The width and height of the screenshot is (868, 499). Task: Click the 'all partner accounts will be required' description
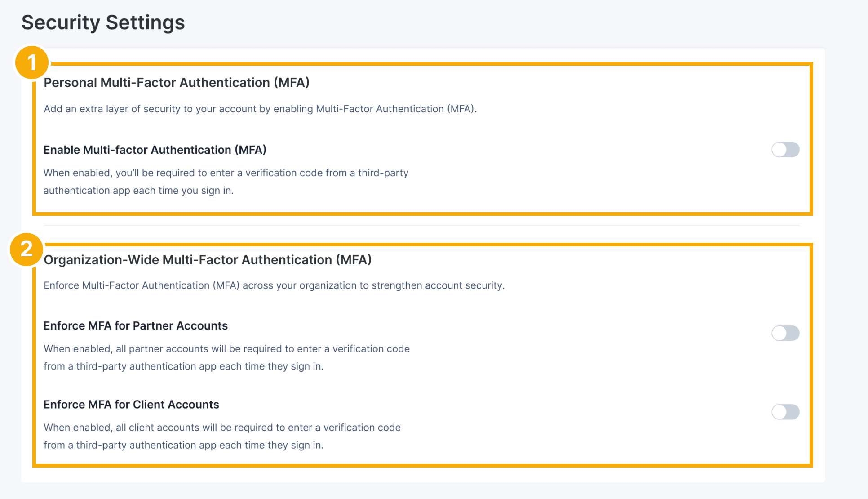click(x=226, y=349)
